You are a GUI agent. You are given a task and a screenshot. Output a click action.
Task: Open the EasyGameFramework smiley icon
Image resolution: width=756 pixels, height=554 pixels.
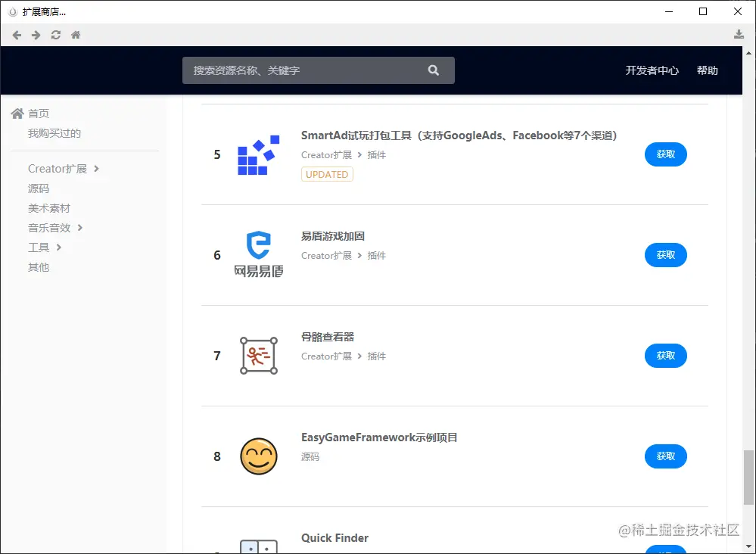(x=259, y=456)
